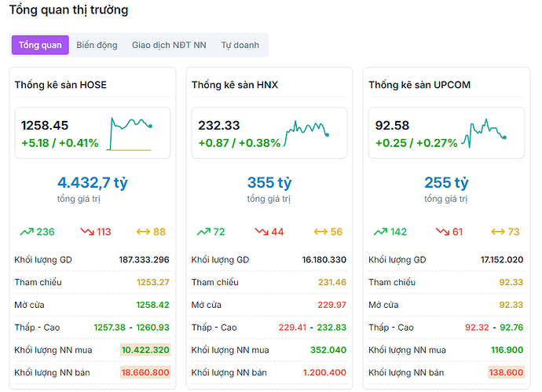
Task: Click HOSE high value 1260.93
Action: point(153,327)
